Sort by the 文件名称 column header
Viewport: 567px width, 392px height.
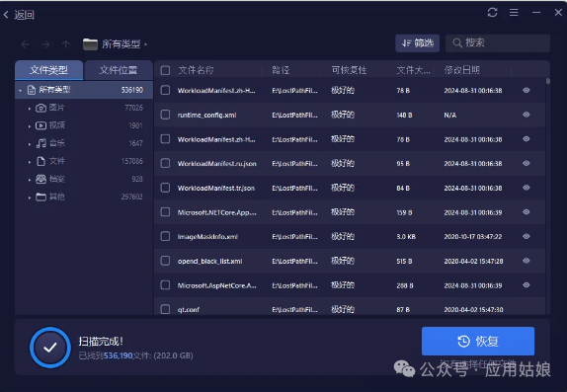[x=196, y=70]
